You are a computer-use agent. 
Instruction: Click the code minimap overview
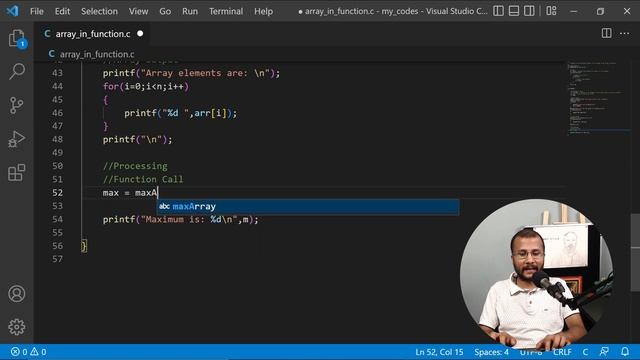[x=598, y=98]
